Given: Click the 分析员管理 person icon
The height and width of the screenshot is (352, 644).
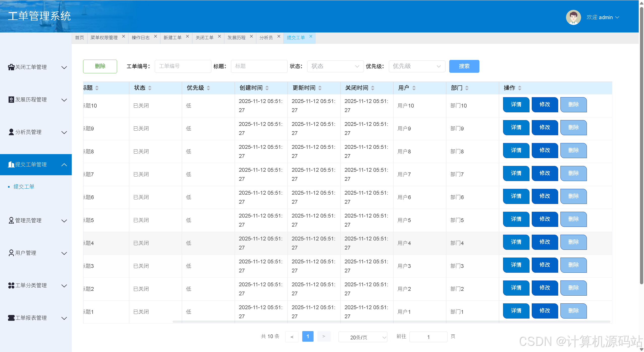Looking at the screenshot, I should 11,132.
